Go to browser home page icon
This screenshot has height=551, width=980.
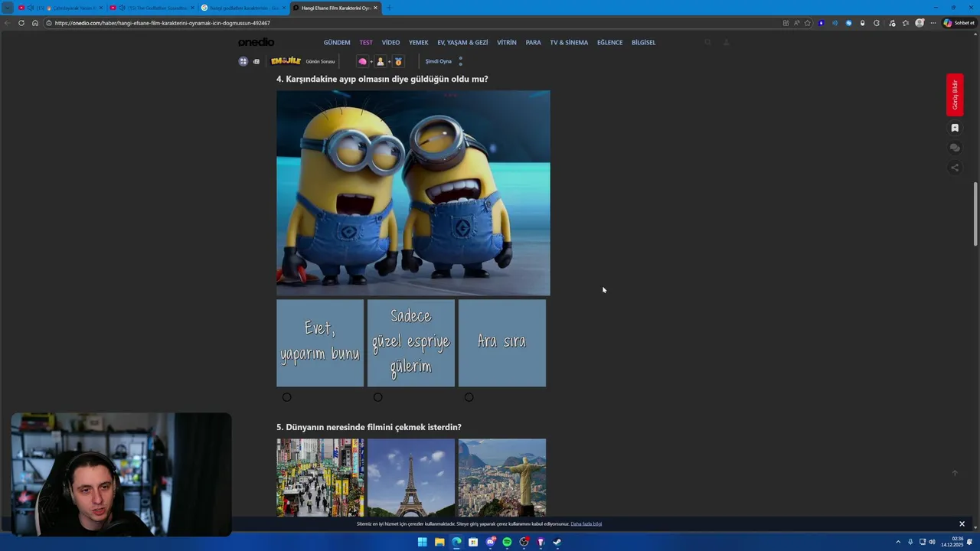pos(35,23)
